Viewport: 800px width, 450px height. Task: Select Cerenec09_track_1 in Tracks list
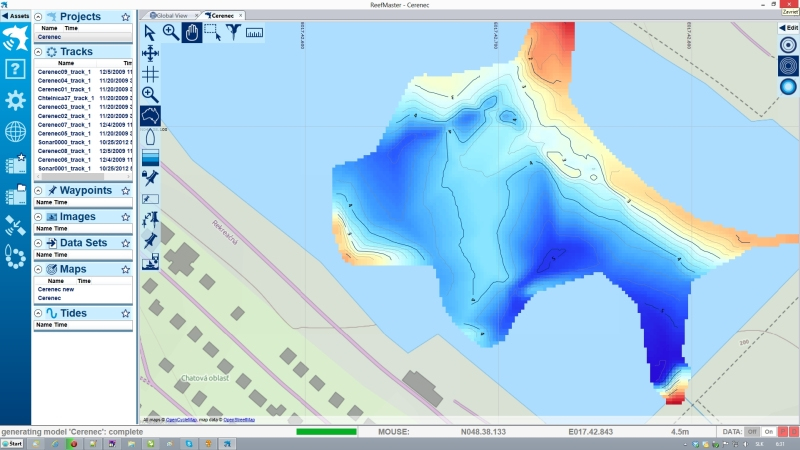(64, 72)
